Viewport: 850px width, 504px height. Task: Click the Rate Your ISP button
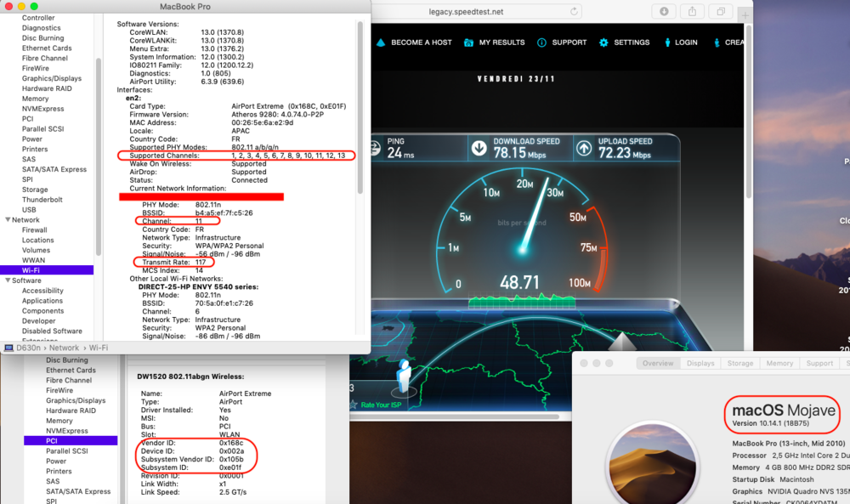pos(382,405)
